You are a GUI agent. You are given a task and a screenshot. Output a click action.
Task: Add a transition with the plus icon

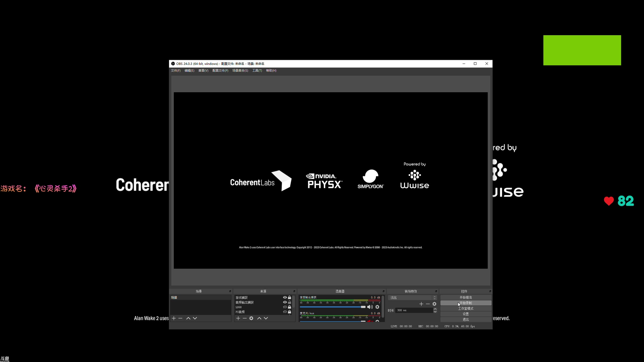421,304
